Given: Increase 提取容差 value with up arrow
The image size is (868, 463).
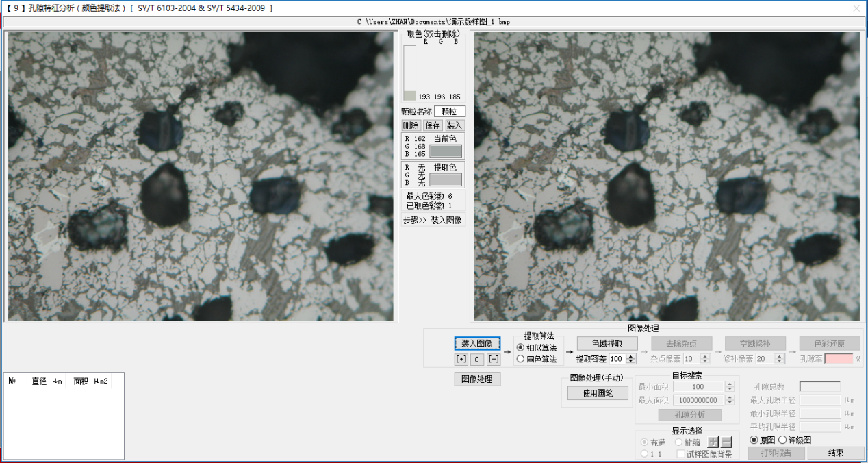Looking at the screenshot, I should tap(631, 355).
